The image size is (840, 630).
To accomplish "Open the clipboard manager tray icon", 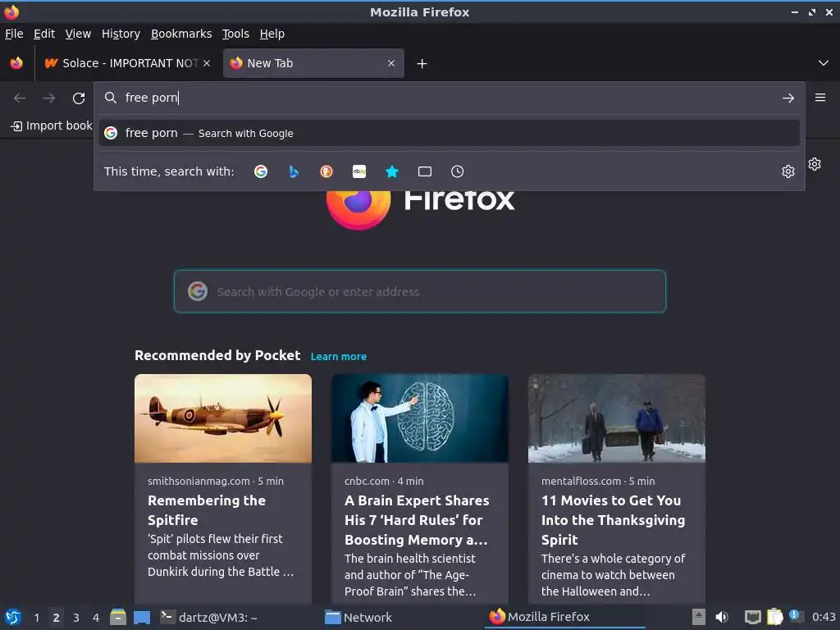I will click(x=774, y=617).
